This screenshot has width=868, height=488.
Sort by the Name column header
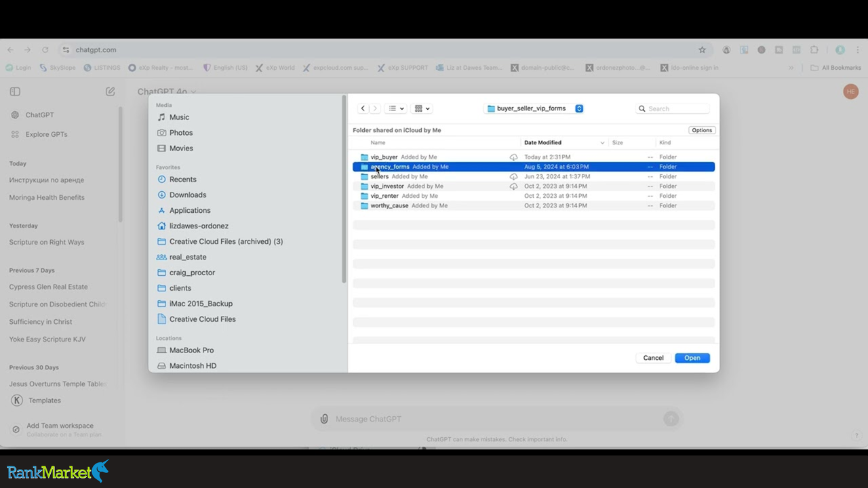tap(378, 142)
